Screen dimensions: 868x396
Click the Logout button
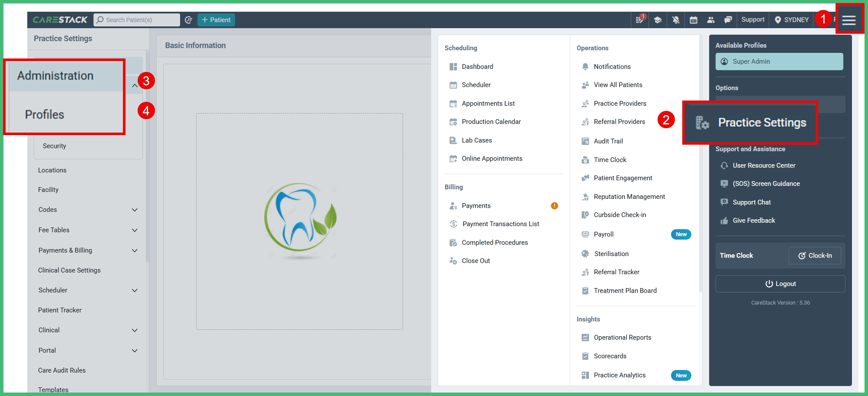[780, 283]
